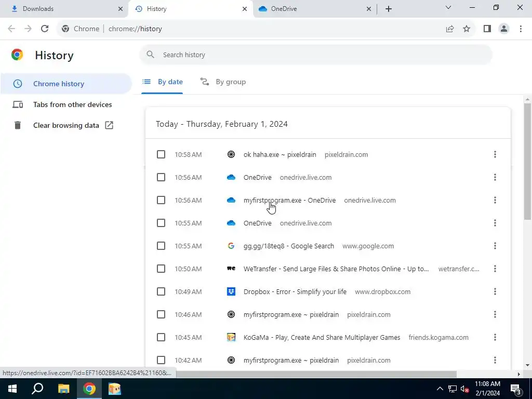The image size is (532, 399).
Task: Check the box for the 10:55 AM OneDrive entry
Action: 161,223
